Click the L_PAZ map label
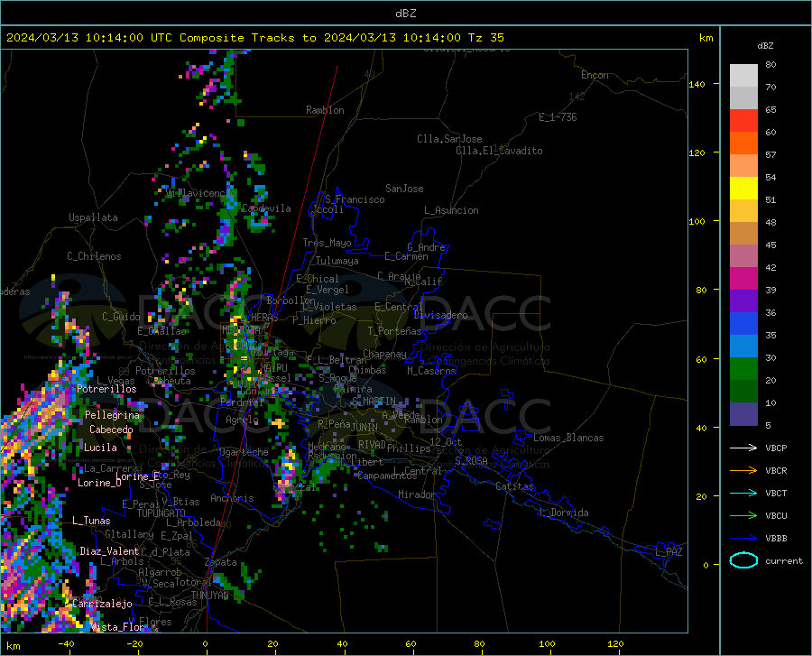 click(669, 552)
